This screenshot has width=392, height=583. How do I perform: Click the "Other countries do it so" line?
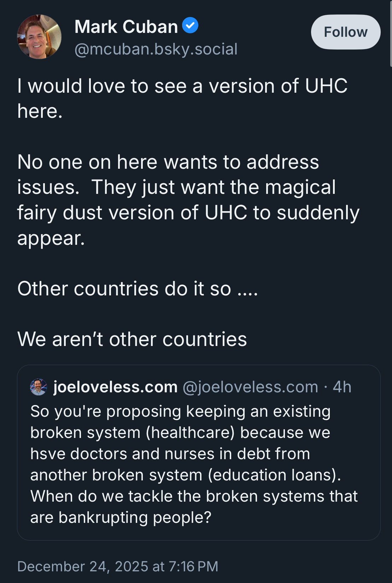click(138, 289)
